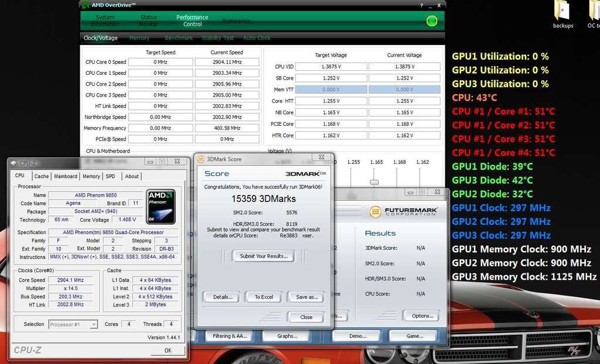Viewport: 600px width, 364px height.
Task: Switch to Cache tab in CPU-Z
Action: point(42,176)
